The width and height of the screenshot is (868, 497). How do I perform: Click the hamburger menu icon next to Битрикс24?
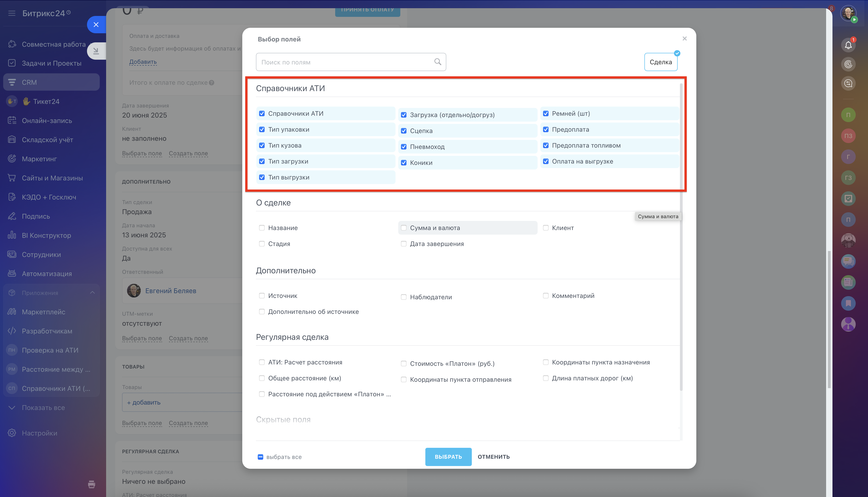pos(12,13)
